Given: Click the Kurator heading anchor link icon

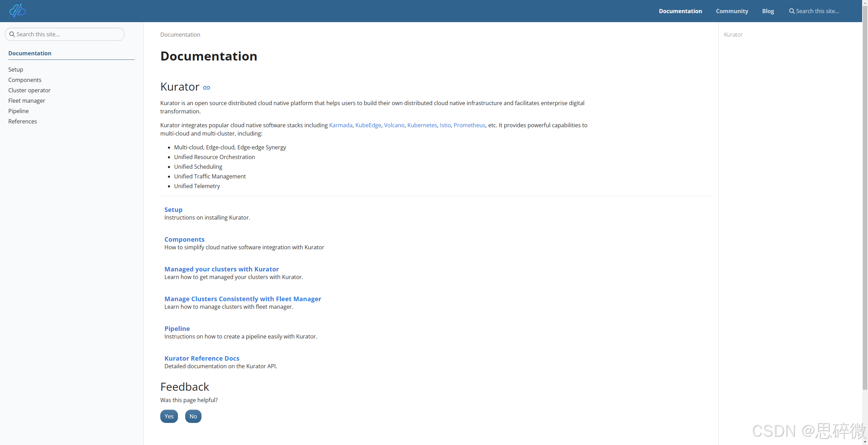Looking at the screenshot, I should pos(207,88).
